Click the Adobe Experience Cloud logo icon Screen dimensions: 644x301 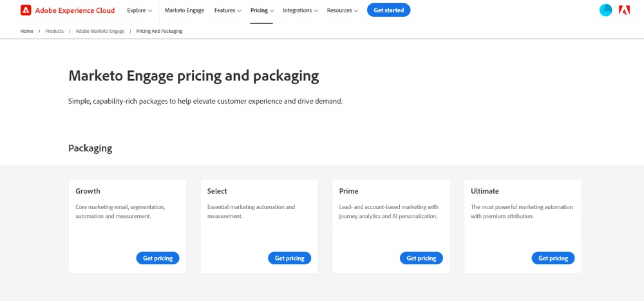[26, 10]
